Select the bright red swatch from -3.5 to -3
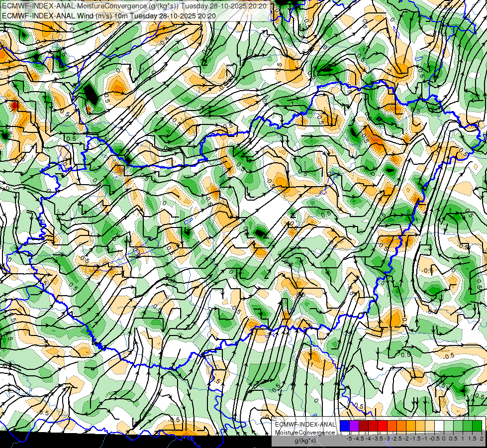The image size is (487, 448). coord(383,426)
